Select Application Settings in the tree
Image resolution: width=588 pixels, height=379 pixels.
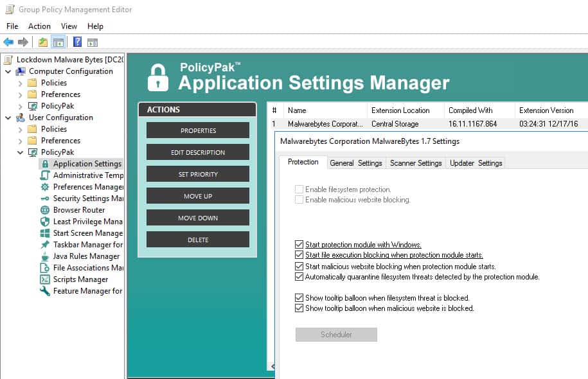[81, 164]
